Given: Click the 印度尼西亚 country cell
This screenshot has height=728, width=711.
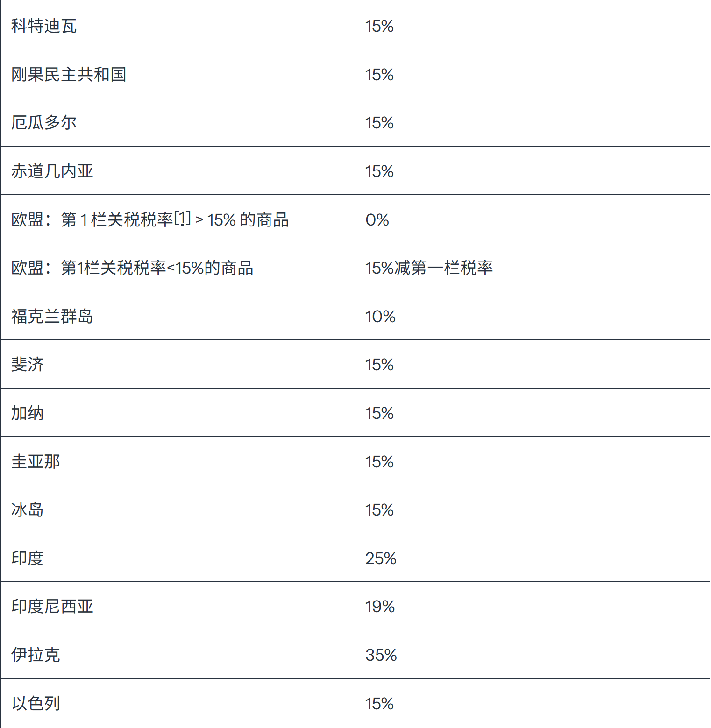Looking at the screenshot, I should (x=52, y=607).
